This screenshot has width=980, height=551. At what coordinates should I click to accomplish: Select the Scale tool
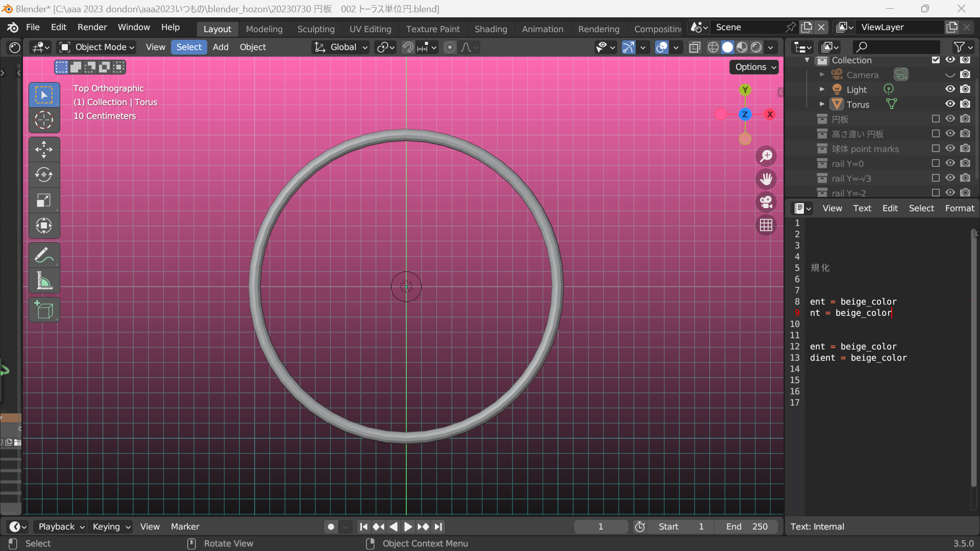coord(44,200)
